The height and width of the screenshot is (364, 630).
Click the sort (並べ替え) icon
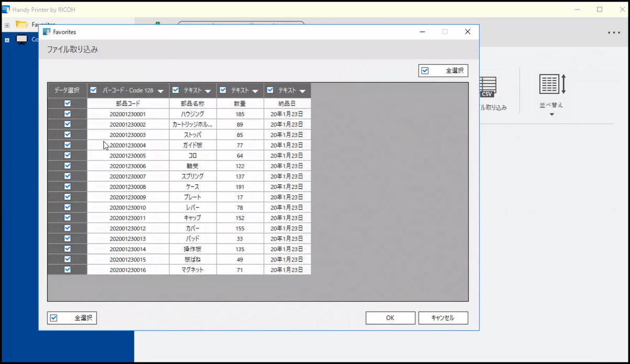pos(552,84)
